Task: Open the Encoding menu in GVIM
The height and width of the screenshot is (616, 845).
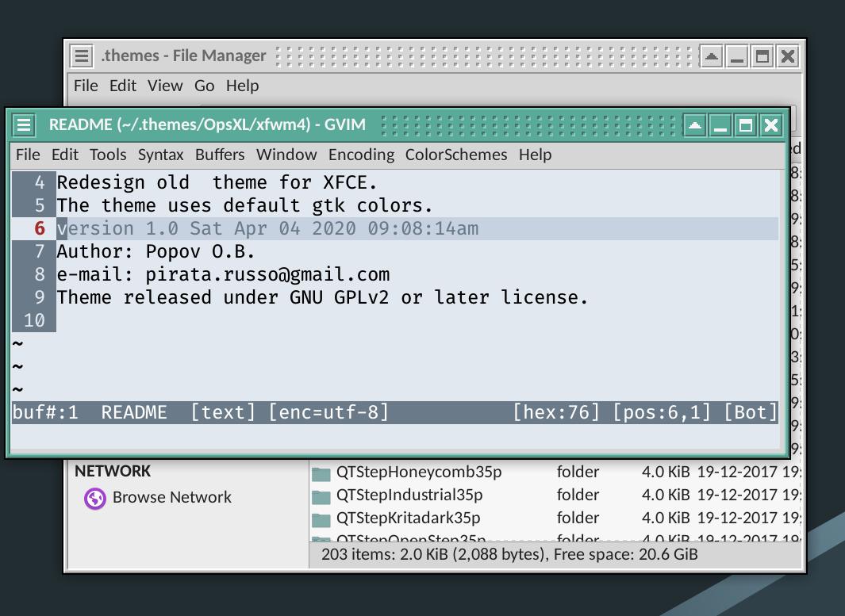Action: (362, 155)
